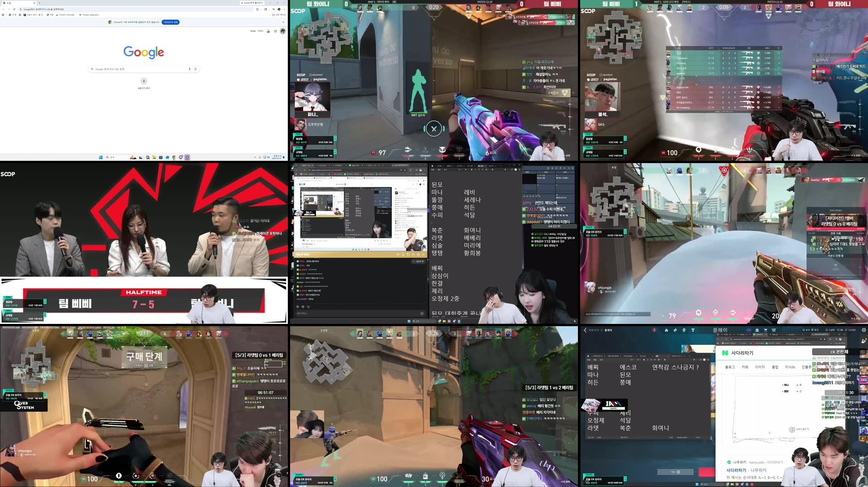Screen dimensions: 868x487
Task: Focus the Chrome address bar
Action: [x=136, y=9]
